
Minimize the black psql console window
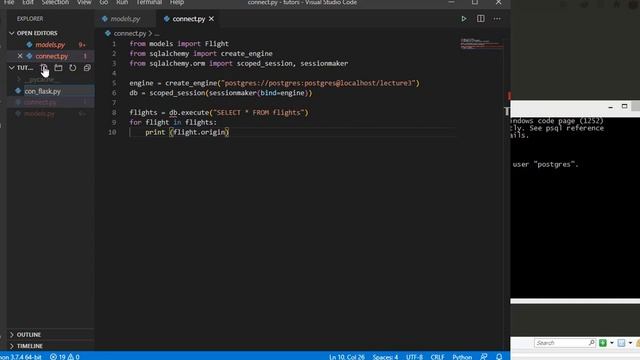coord(611,107)
